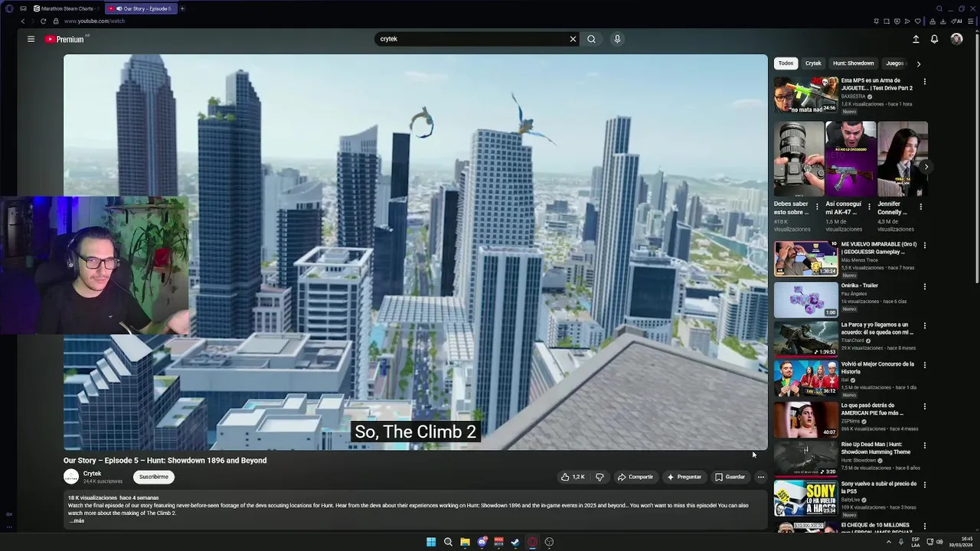Open the YouTube hamburger guide menu
Viewport: 980px width, 551px height.
[x=31, y=39]
